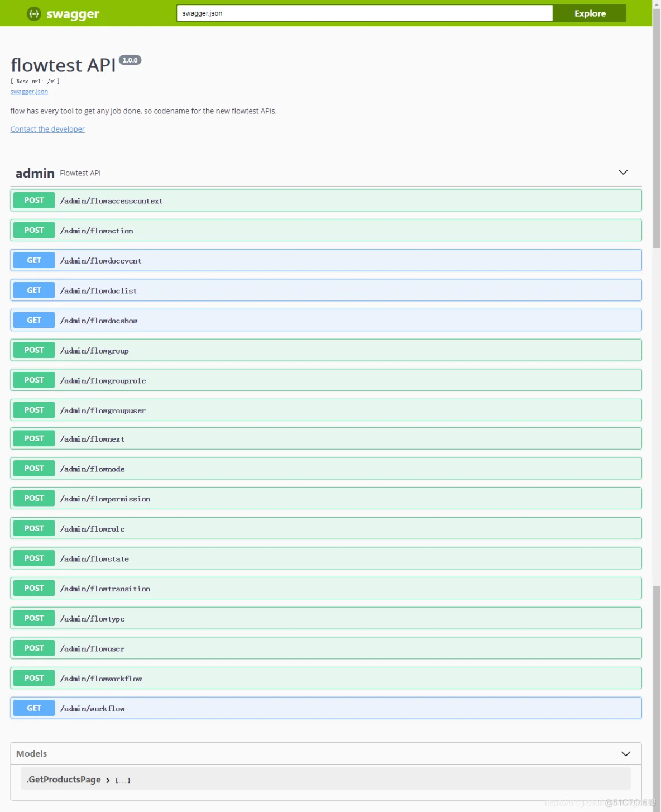Click the GET badge on /admin/flowdocevent
The width and height of the screenshot is (661, 812).
pyautogui.click(x=33, y=260)
